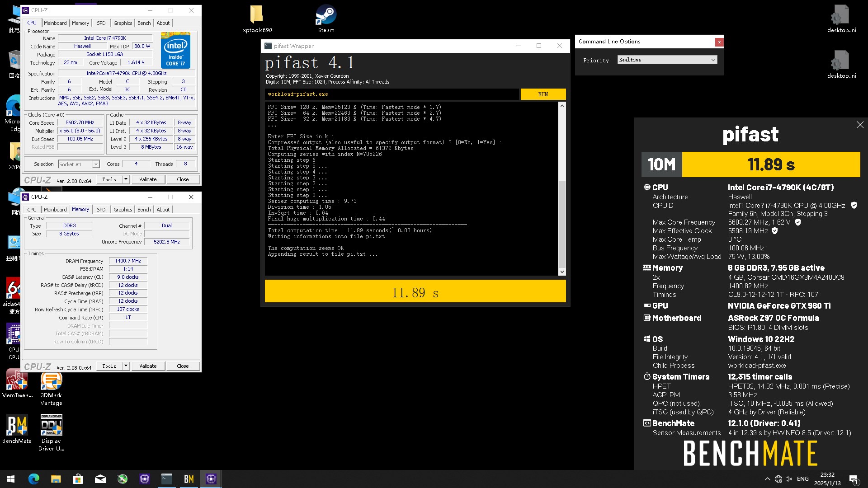Click the shield next to Max Core Frequency
This screenshot has width=868, height=488.
[798, 222]
